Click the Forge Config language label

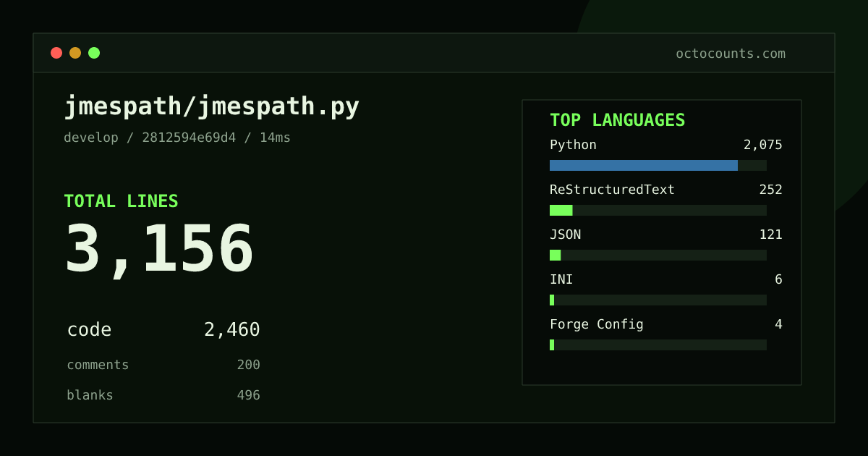click(597, 324)
